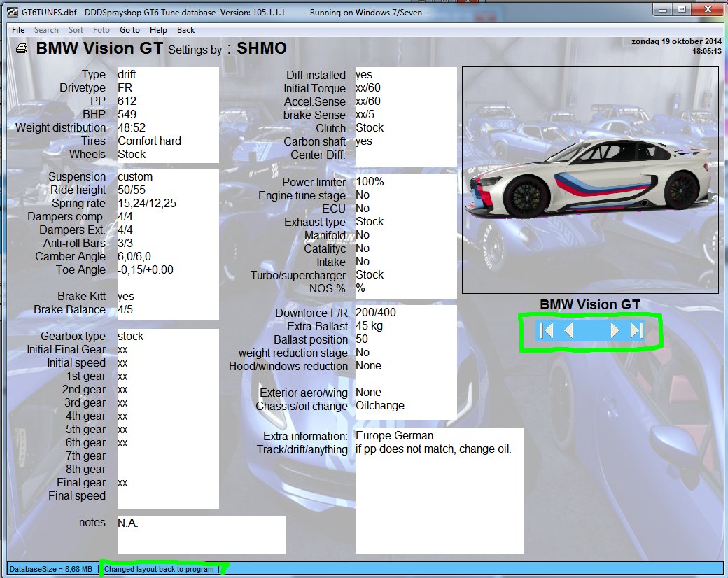Choose Back in the menu bar
The width and height of the screenshot is (728, 578).
click(185, 30)
